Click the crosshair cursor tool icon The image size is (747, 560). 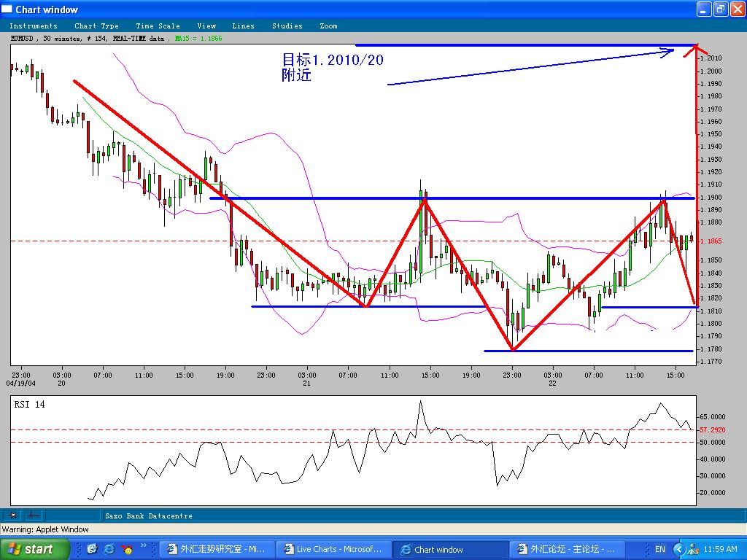(x=34, y=516)
